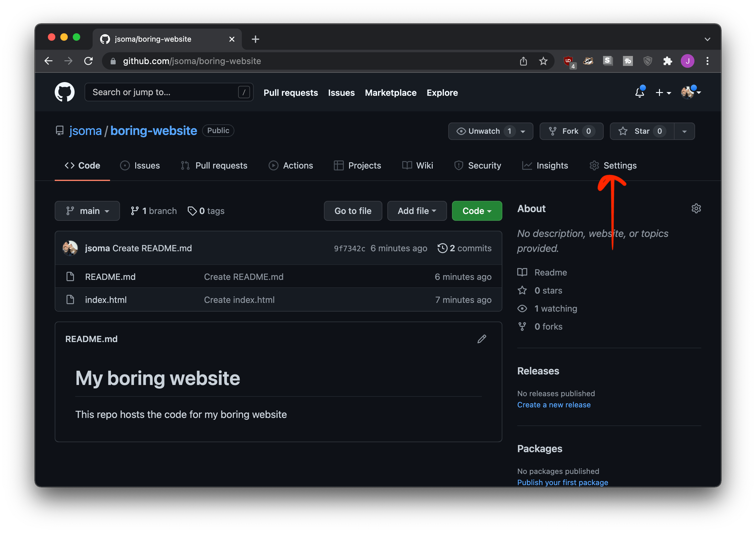Switch to the Settings tab

(x=613, y=166)
